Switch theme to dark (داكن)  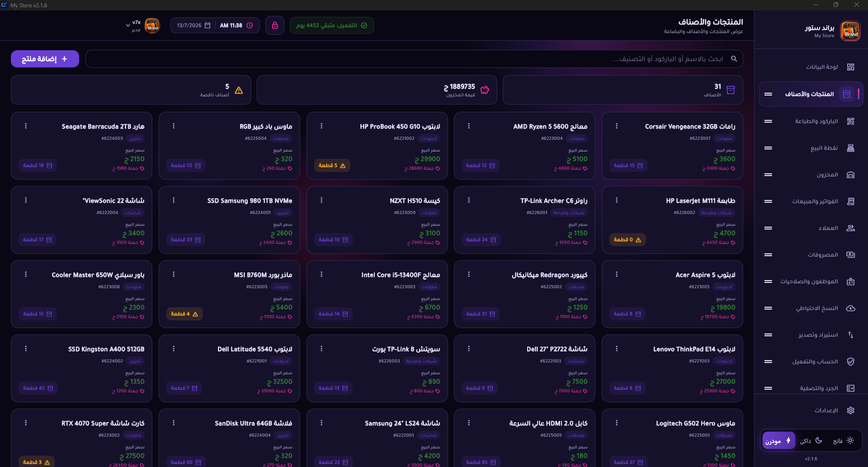point(811,441)
